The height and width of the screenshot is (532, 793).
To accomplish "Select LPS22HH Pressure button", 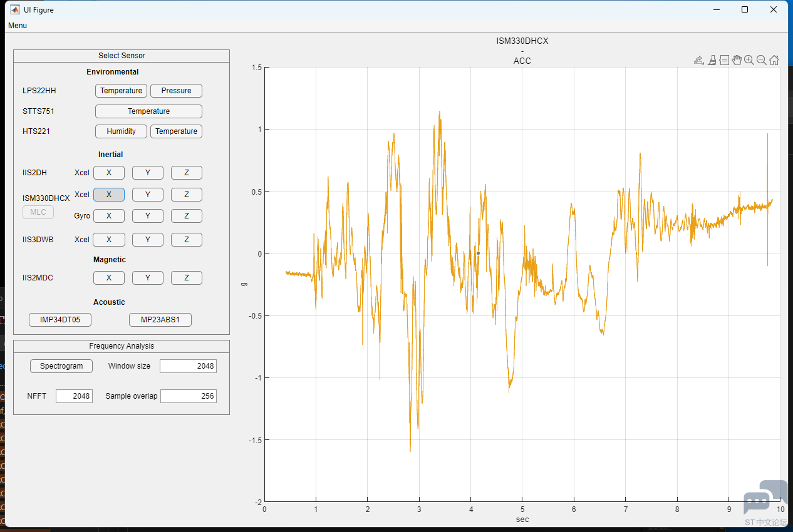I will [x=176, y=91].
